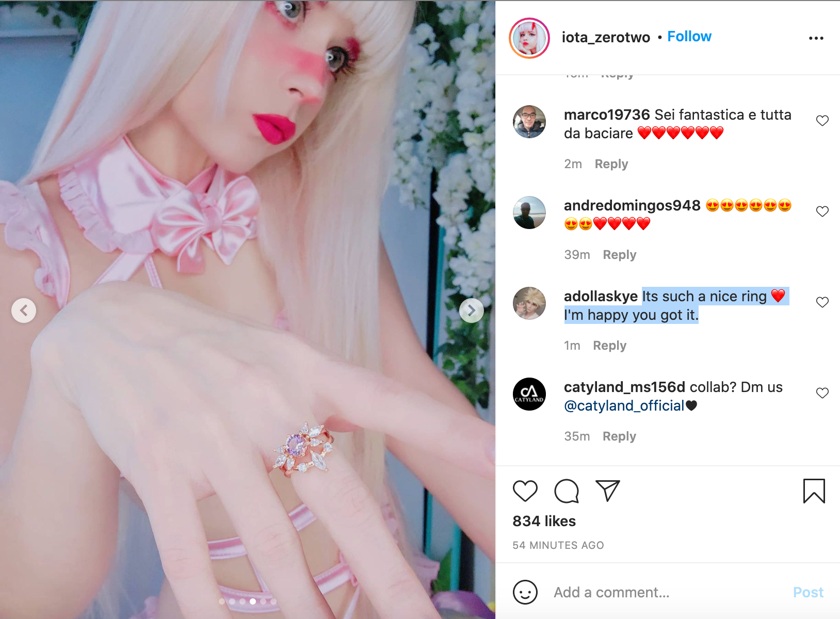The width and height of the screenshot is (840, 619).
Task: Focus the Add a comment field
Action: [666, 592]
